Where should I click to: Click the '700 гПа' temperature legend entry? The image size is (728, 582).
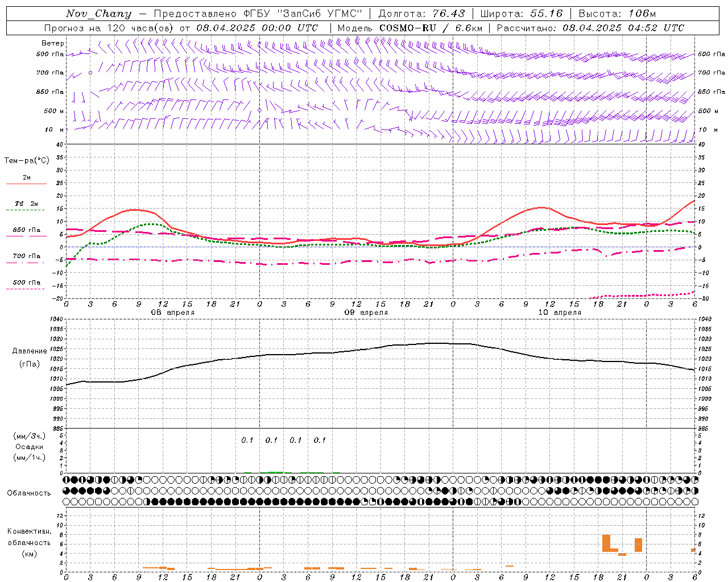[x=27, y=256]
